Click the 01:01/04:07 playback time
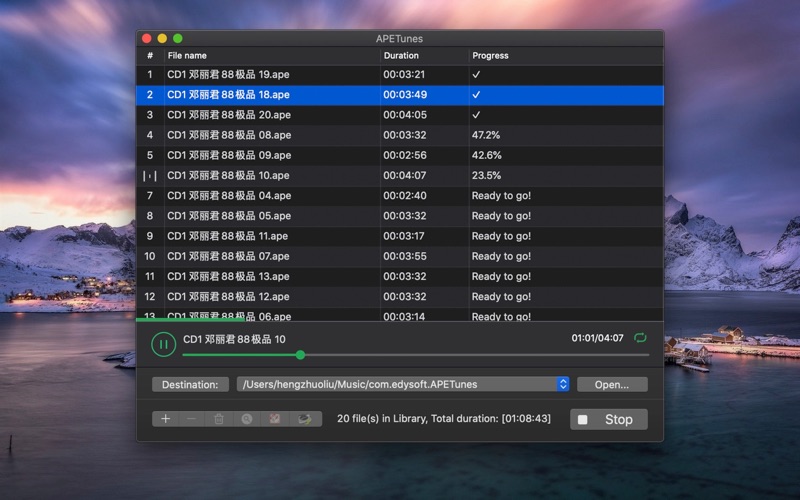The width and height of the screenshot is (800, 500). pos(597,338)
